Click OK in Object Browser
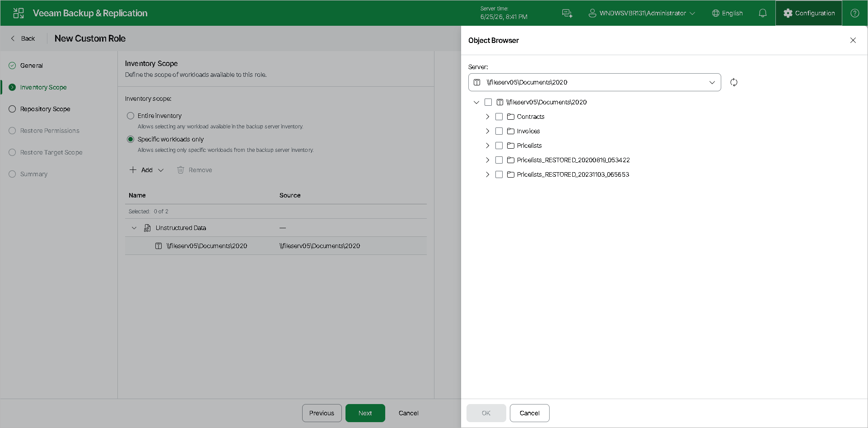Viewport: 868px width, 428px height. click(x=486, y=413)
